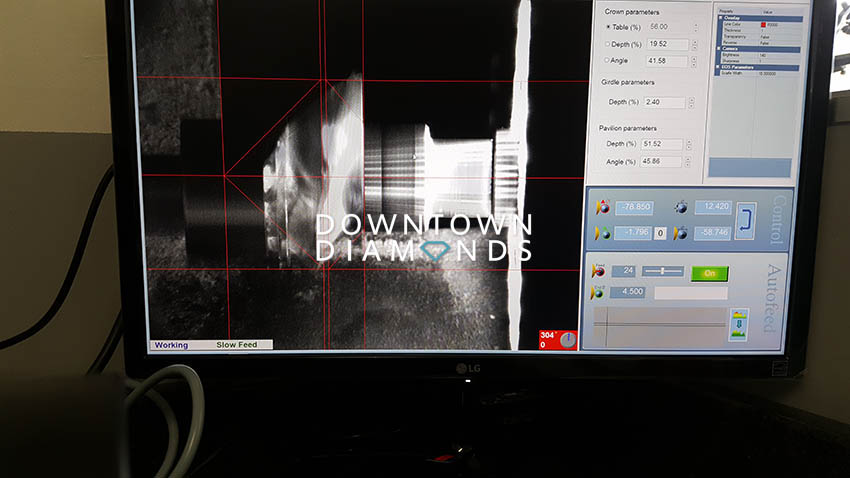Collapse the Camera property group
Screen dimensions: 850x478
point(719,49)
